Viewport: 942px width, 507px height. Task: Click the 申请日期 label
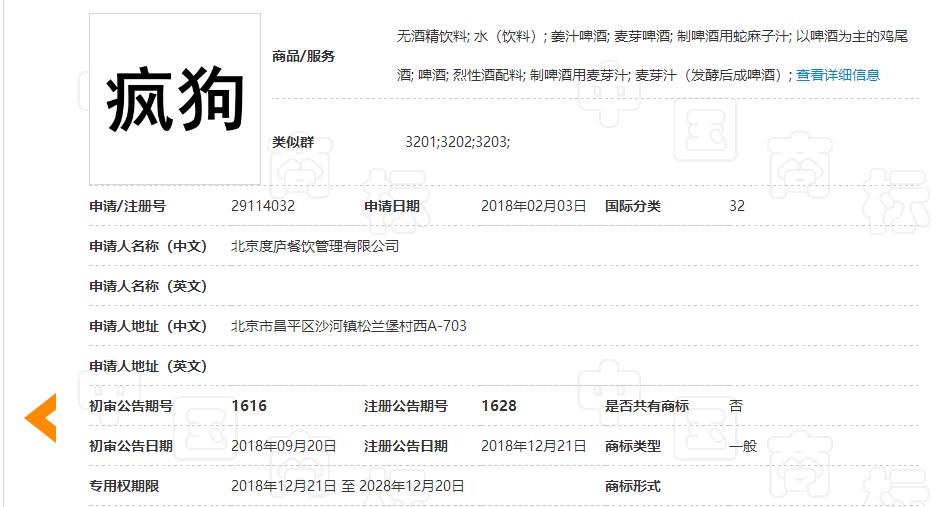coord(392,206)
